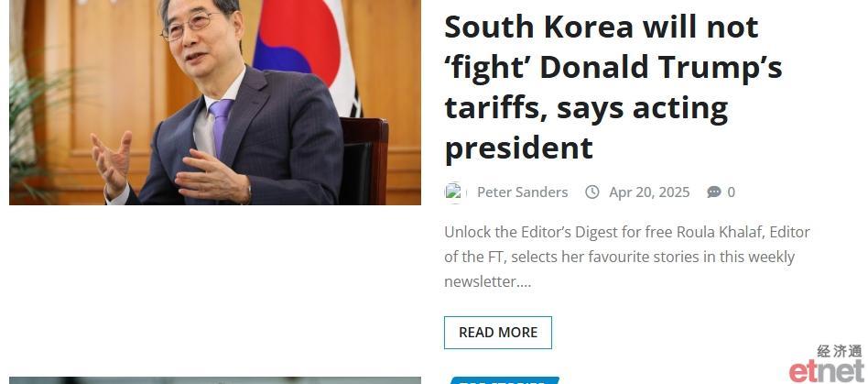Click the etnet logo watermark
Screen dimensions: 868x384
pyautogui.click(x=827, y=370)
